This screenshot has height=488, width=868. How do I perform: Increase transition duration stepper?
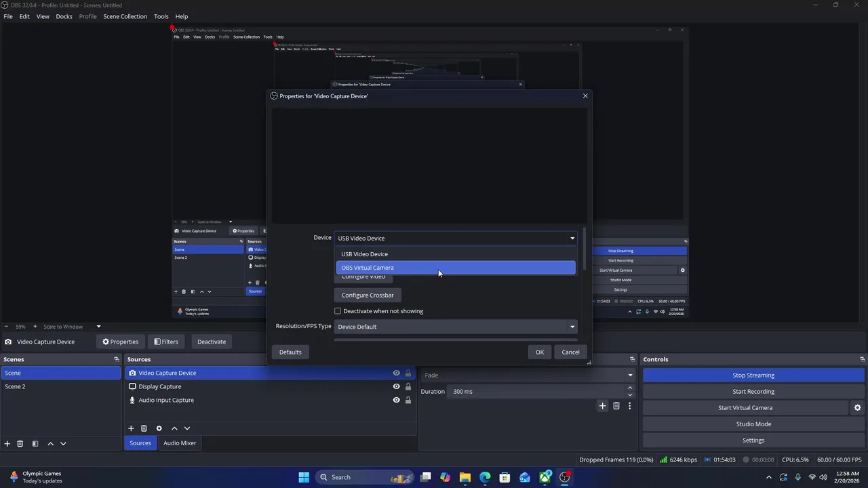(x=630, y=388)
